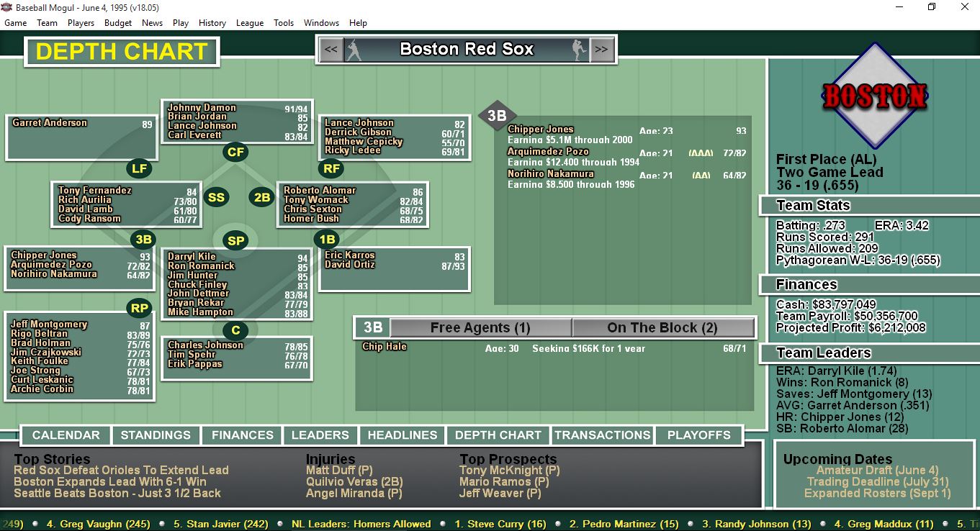Click the 3B diamond in detail panel
This screenshot has width=980, height=531.
click(498, 116)
